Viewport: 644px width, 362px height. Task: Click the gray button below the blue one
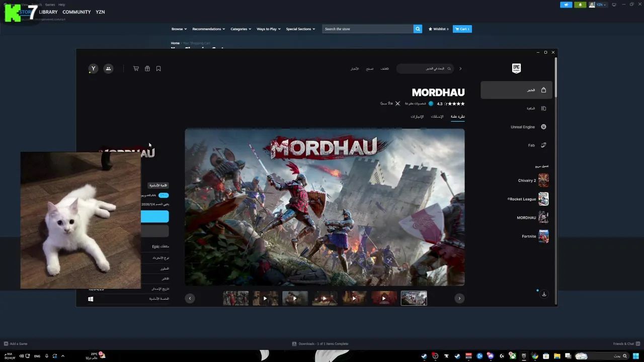155,231
